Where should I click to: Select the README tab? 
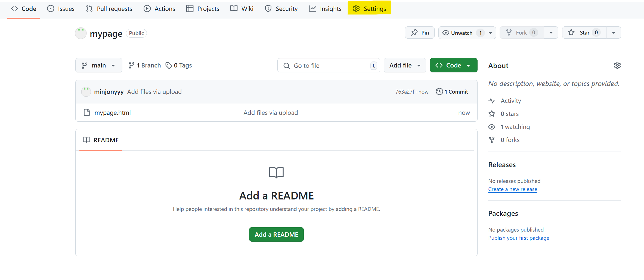point(101,140)
